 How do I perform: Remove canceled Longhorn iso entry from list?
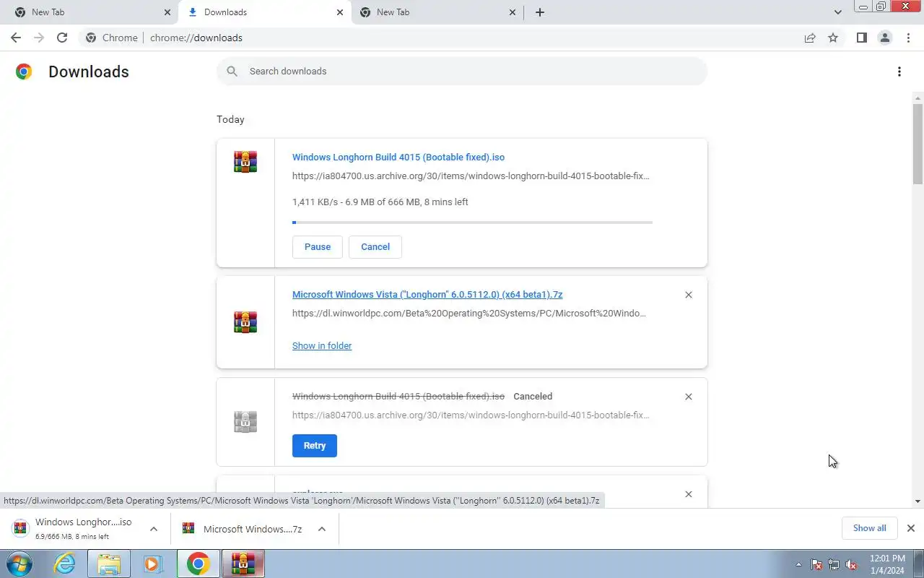[x=688, y=397]
